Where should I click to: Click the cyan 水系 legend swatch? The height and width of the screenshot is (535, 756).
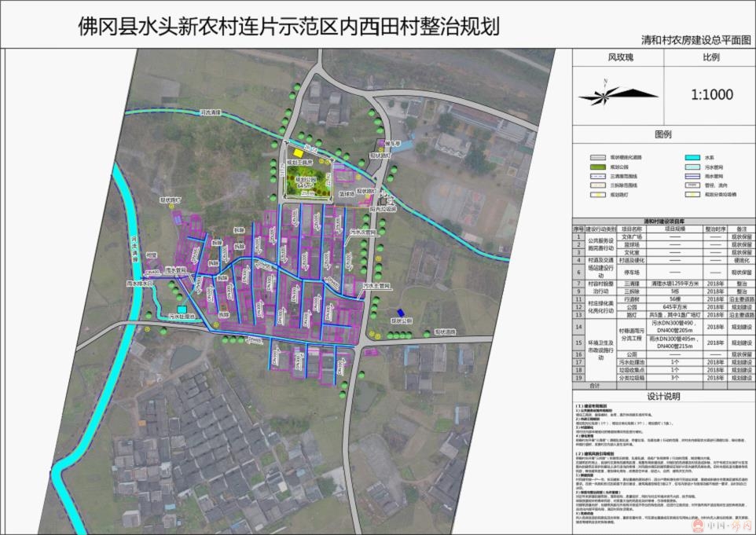tap(693, 158)
